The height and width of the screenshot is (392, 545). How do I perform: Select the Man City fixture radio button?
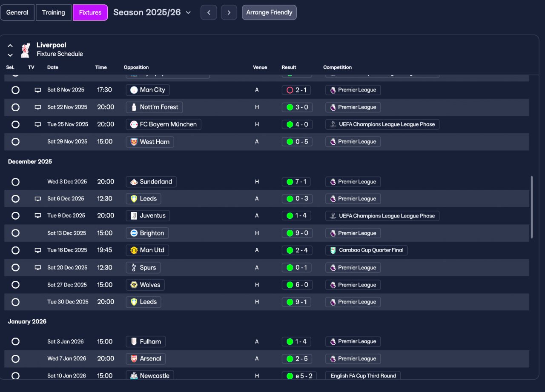tap(15, 90)
